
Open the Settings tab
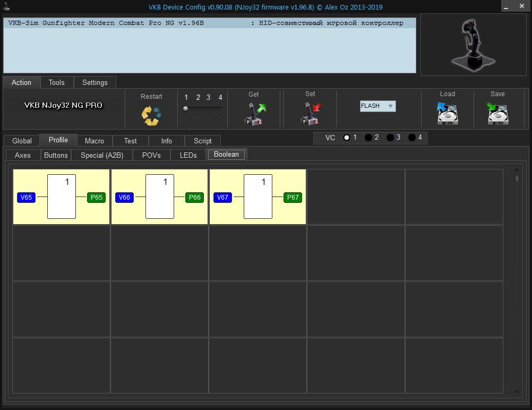pos(95,82)
